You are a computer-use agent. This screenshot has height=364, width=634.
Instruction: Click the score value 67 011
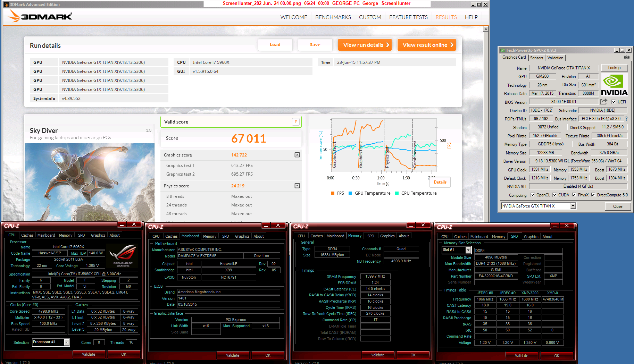(249, 138)
